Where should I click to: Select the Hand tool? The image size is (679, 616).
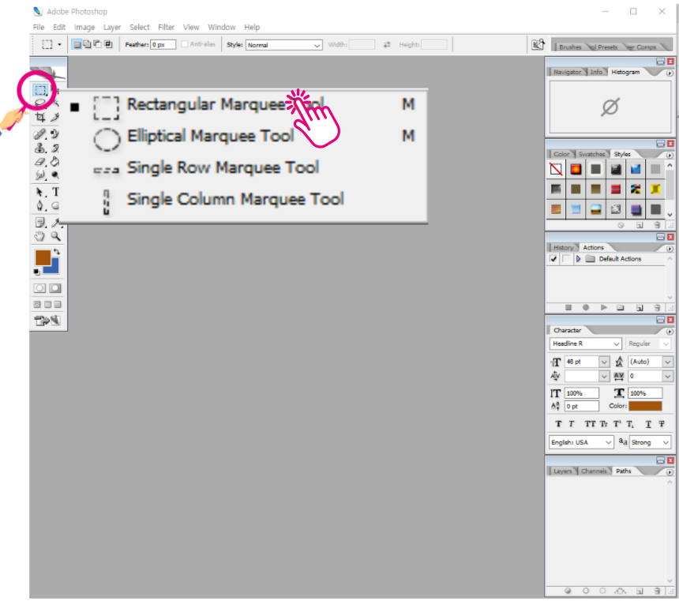pos(39,236)
